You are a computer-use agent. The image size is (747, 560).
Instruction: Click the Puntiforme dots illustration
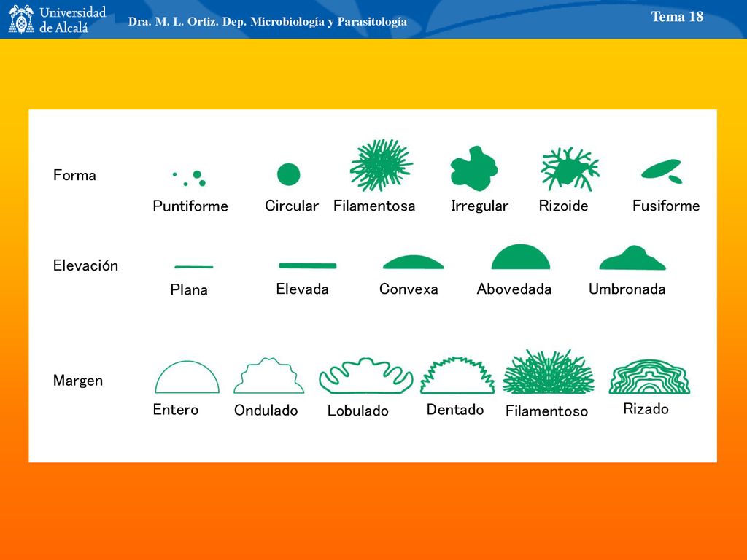tap(189, 178)
